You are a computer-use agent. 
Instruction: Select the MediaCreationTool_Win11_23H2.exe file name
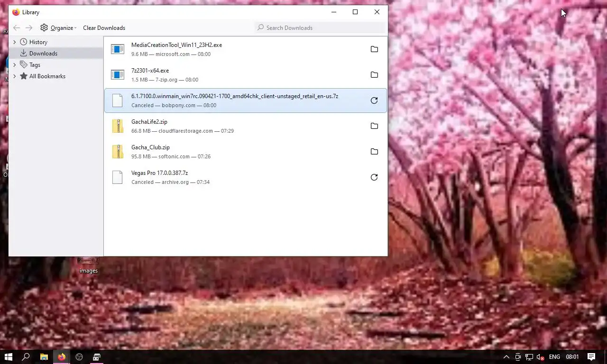click(x=176, y=45)
